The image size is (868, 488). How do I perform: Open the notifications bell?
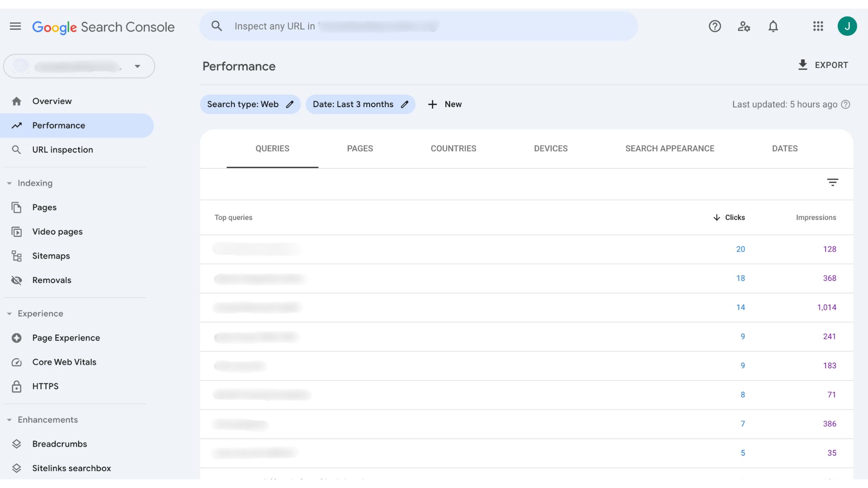[773, 26]
